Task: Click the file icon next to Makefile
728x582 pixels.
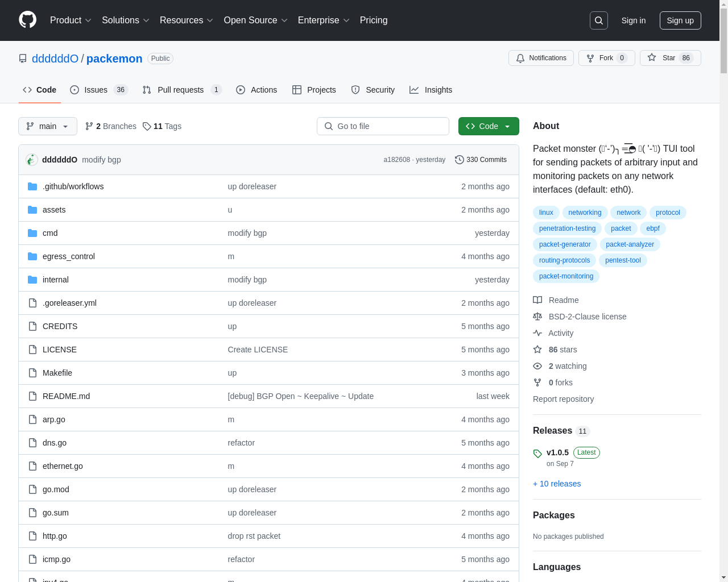Action: [x=32, y=373]
